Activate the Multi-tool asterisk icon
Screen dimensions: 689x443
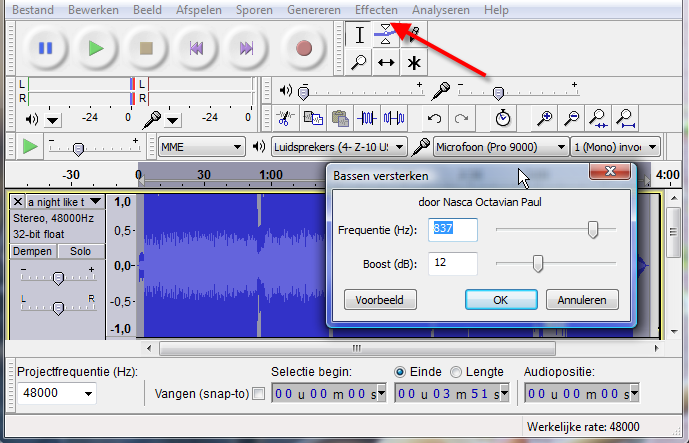pos(412,62)
